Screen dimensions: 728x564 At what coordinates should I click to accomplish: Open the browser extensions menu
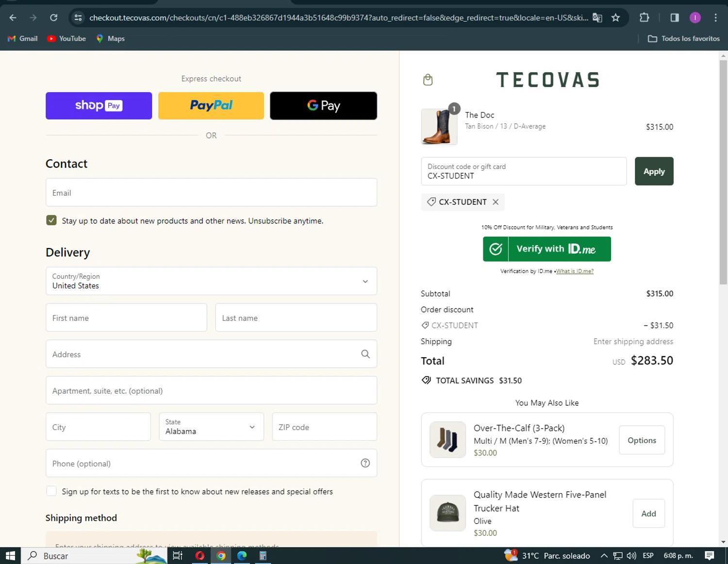point(644,18)
